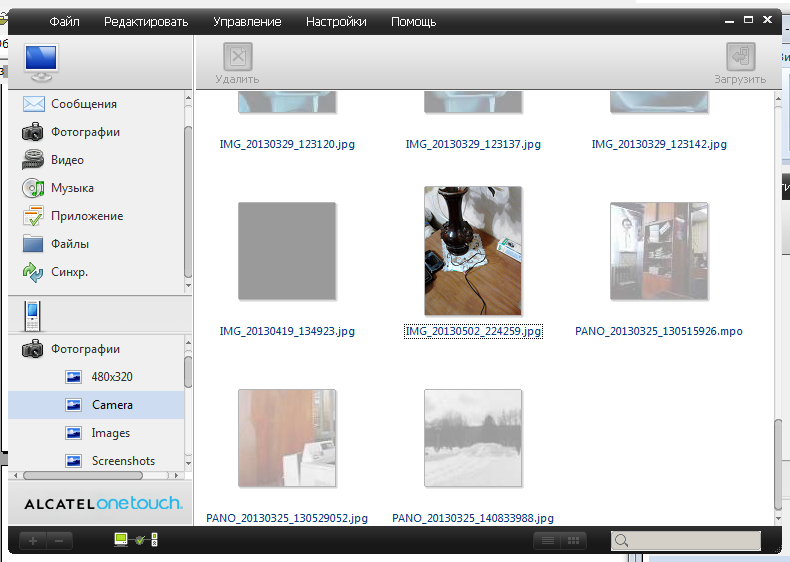Image resolution: width=790 pixels, height=562 pixels.
Task: Open the Управление menu
Action: [247, 22]
